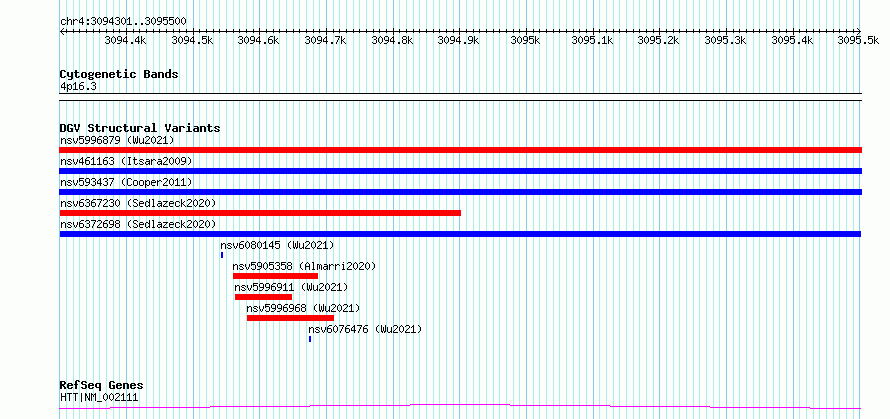
Task: Open the nsv593437 (Cooper2011) label
Action: (x=126, y=182)
